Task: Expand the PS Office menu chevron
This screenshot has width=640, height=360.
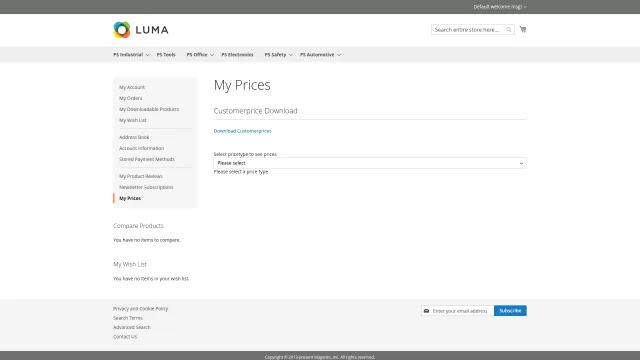Action: pos(212,55)
